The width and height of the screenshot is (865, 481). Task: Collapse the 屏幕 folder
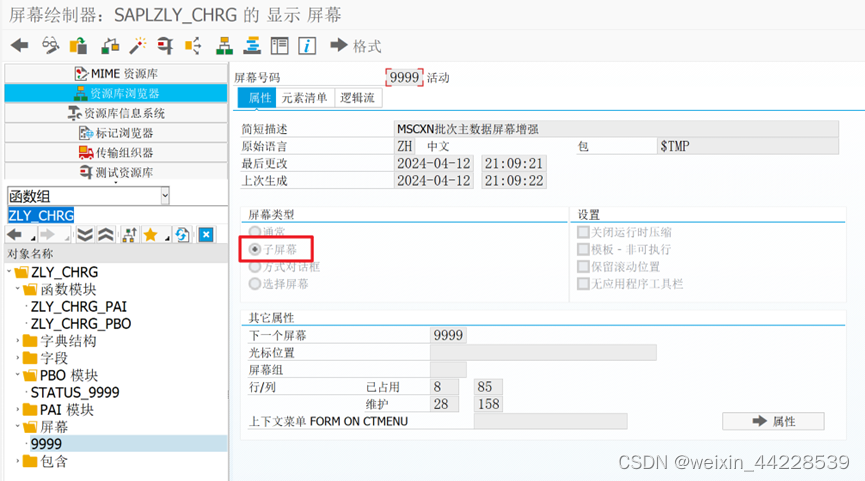point(18,426)
